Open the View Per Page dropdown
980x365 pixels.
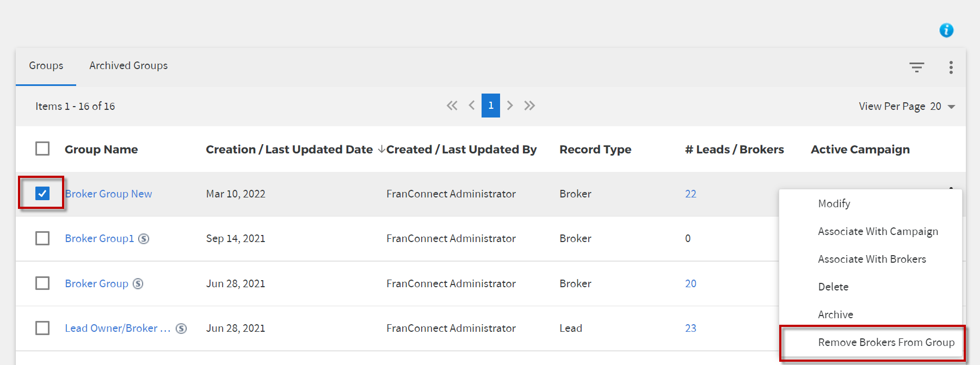coord(907,107)
